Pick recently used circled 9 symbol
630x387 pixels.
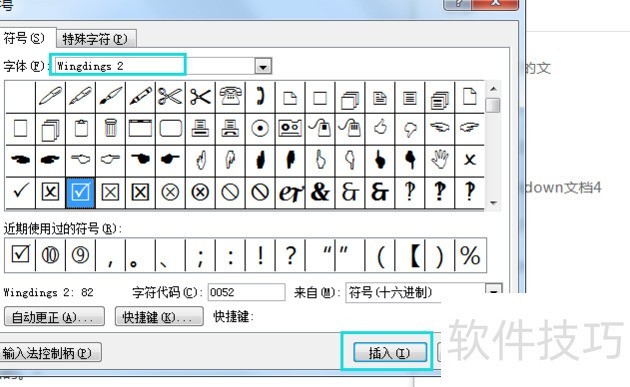click(80, 255)
